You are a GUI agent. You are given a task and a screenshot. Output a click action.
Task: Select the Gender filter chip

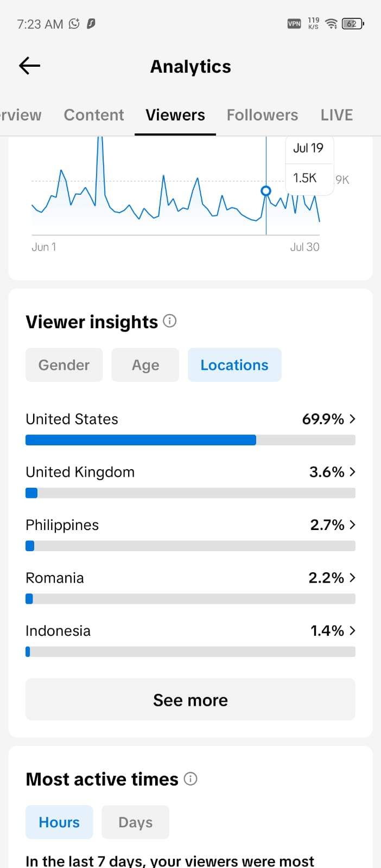64,365
